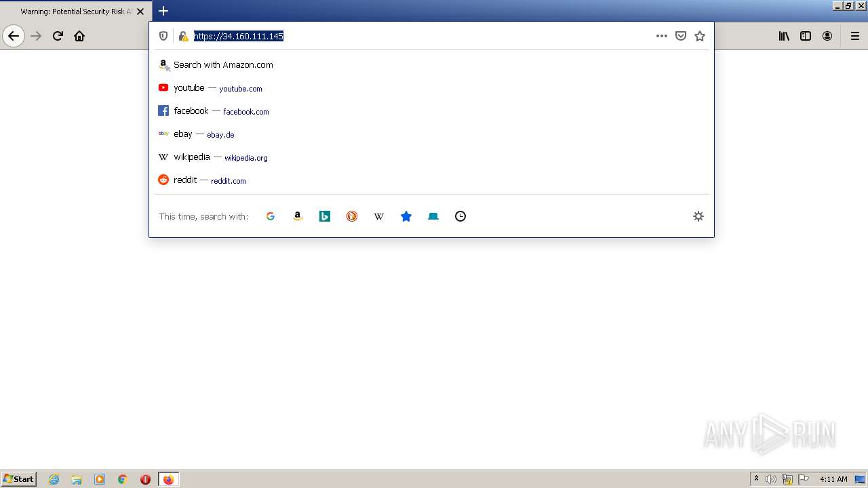Show hidden system tray icons
The image size is (868, 488).
[756, 479]
